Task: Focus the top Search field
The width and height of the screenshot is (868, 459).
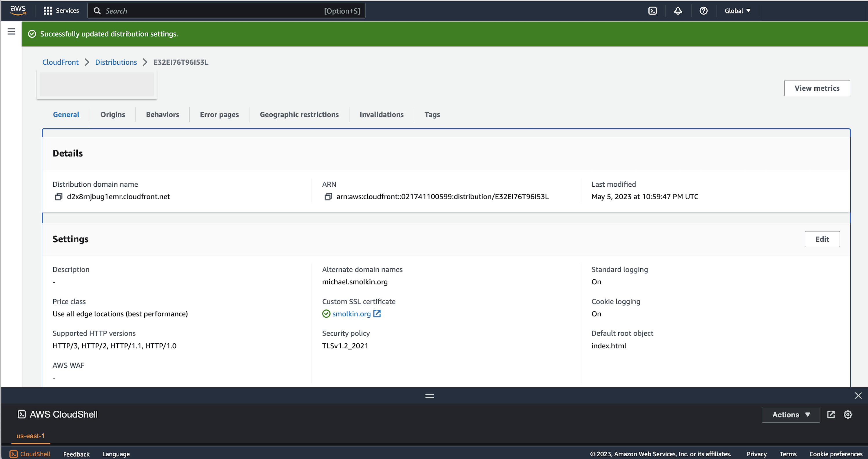Action: [226, 11]
